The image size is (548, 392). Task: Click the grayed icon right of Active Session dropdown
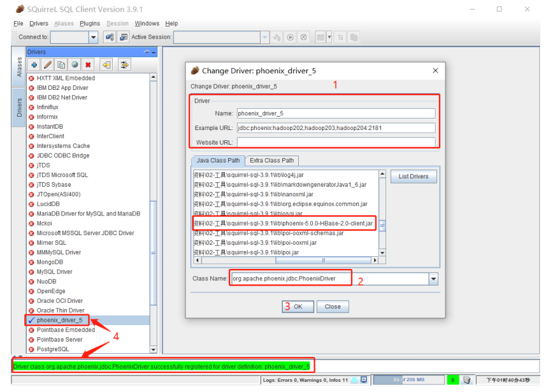coord(277,37)
